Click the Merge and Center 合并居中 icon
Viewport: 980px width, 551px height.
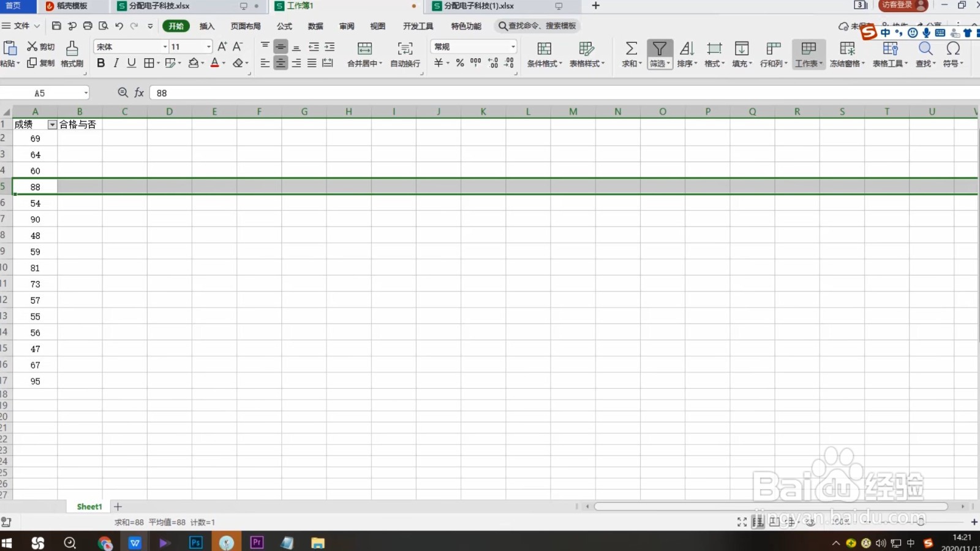(x=364, y=48)
